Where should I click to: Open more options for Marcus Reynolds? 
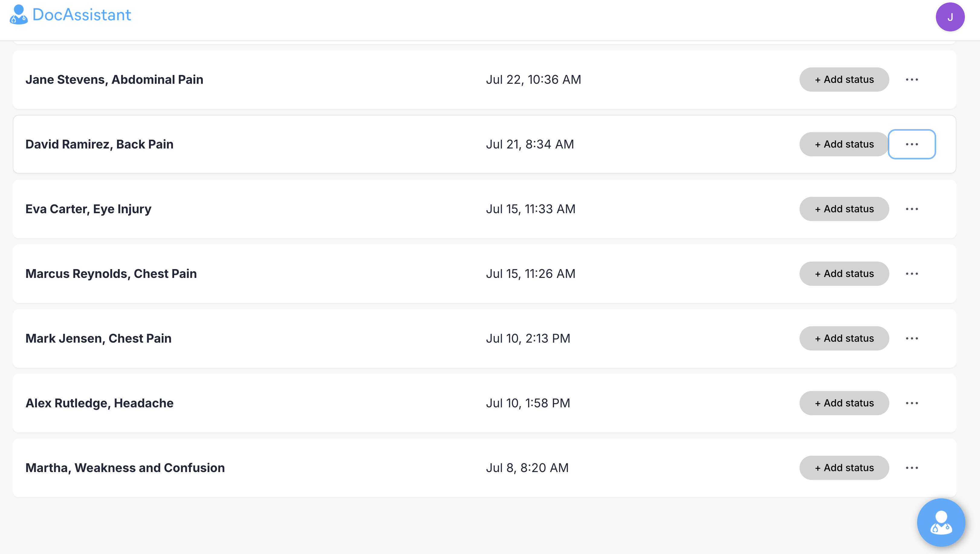911,274
